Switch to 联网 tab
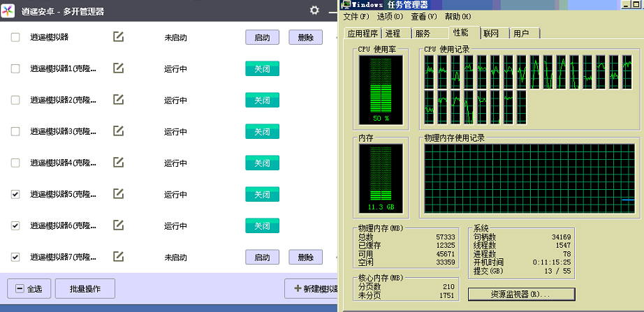The image size is (644, 312). [495, 34]
